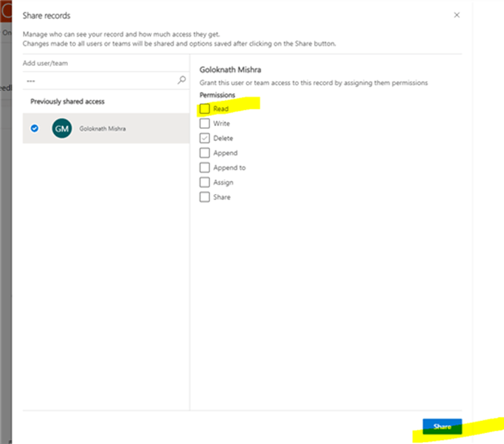Enable the Share permission checkbox
Image resolution: width=504 pixels, height=444 pixels.
205,197
